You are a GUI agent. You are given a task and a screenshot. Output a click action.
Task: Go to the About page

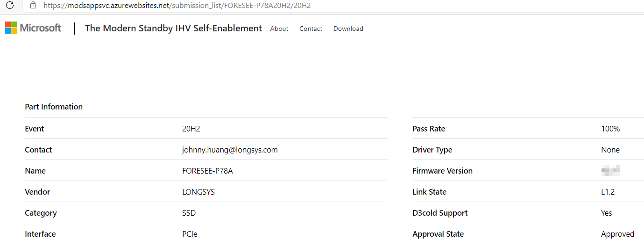pos(279,29)
